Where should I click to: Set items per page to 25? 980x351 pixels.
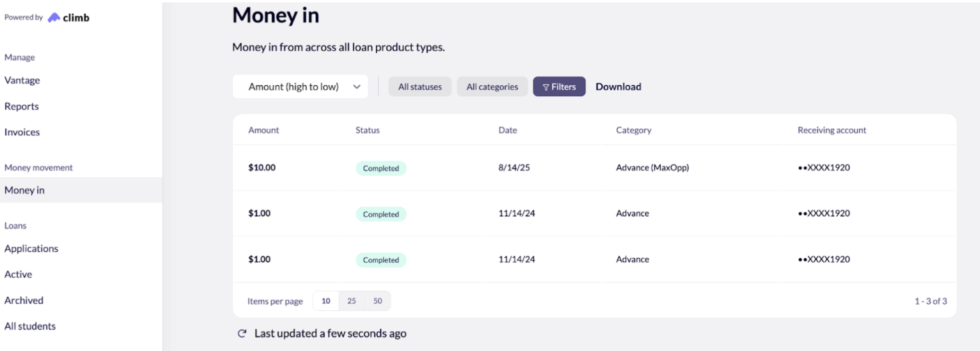(x=352, y=301)
